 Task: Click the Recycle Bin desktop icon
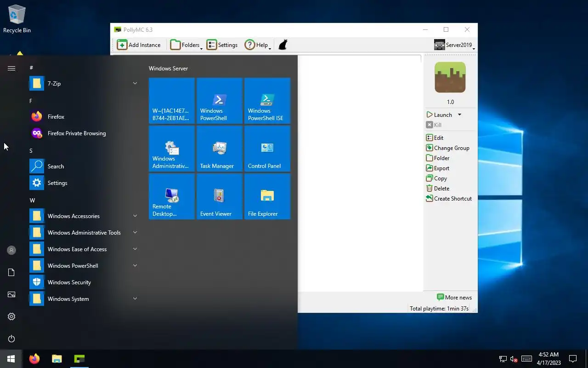coord(17,19)
